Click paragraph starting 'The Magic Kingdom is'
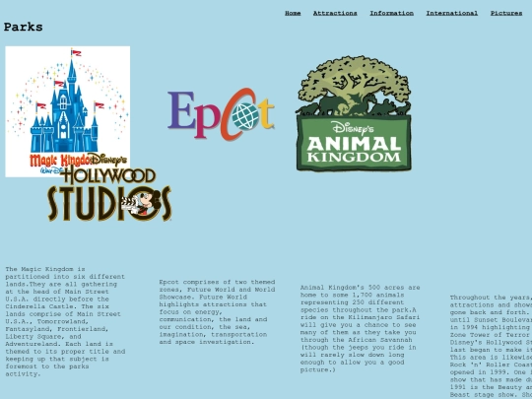 pos(65,321)
